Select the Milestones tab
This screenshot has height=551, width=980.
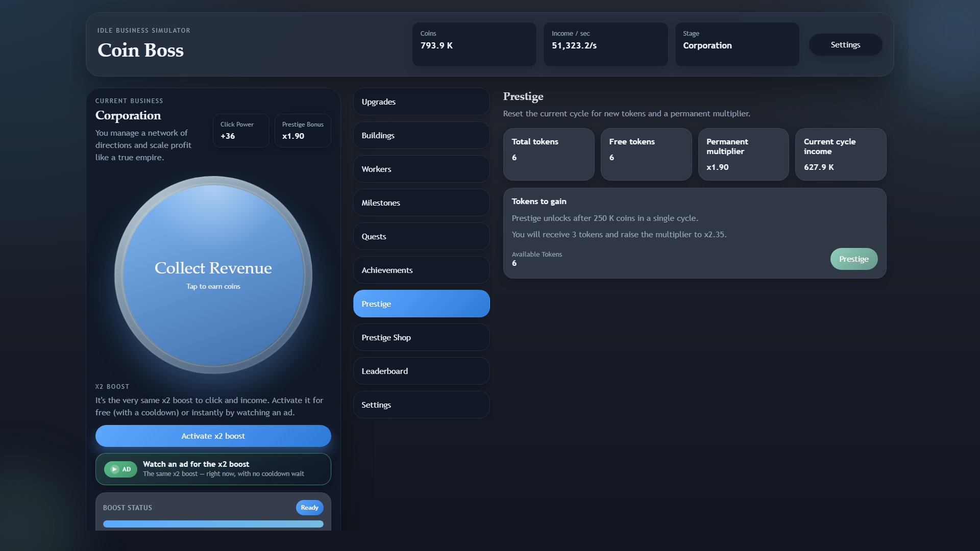click(422, 203)
